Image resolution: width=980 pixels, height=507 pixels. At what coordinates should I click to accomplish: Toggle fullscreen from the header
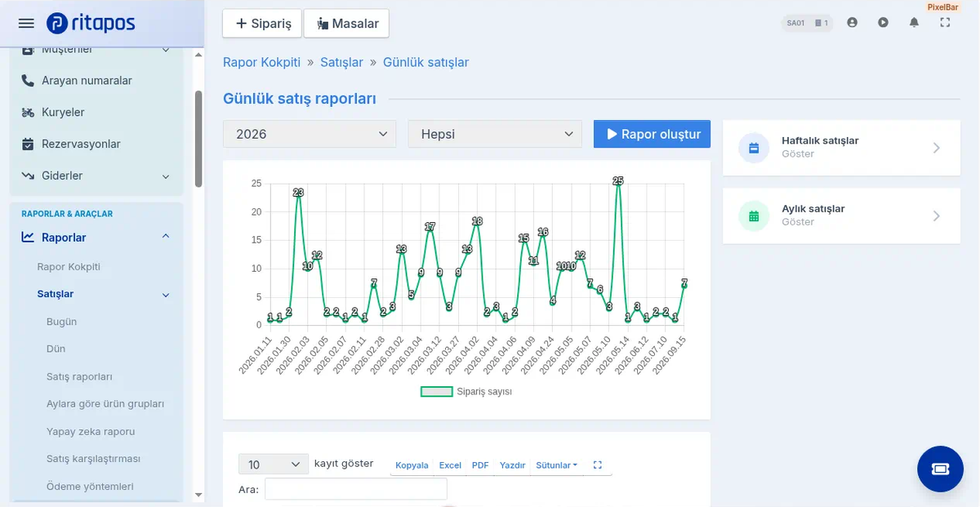click(x=945, y=23)
